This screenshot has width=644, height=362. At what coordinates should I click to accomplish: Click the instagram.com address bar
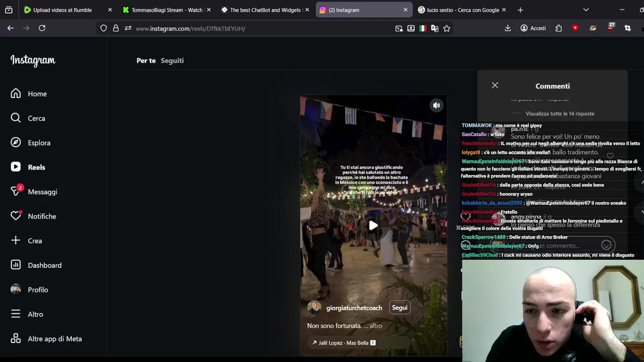(262, 29)
